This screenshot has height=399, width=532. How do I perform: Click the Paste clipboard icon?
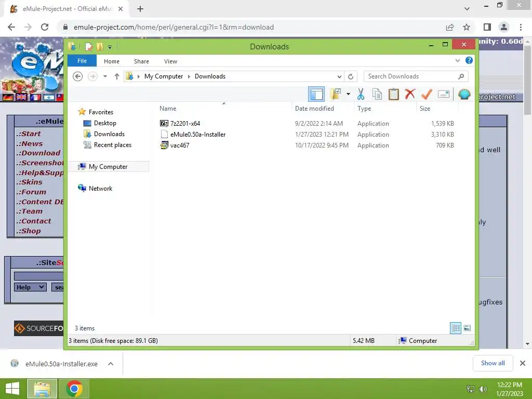point(394,94)
